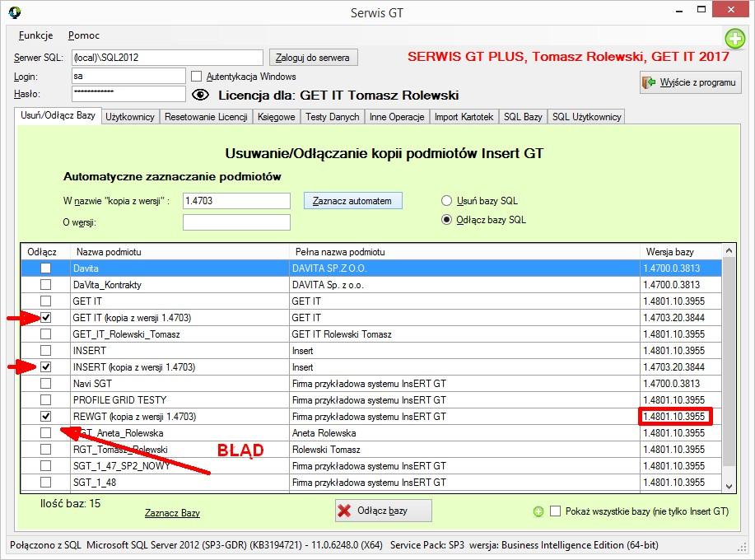Switch to the Użytkownicy tab

(x=130, y=117)
